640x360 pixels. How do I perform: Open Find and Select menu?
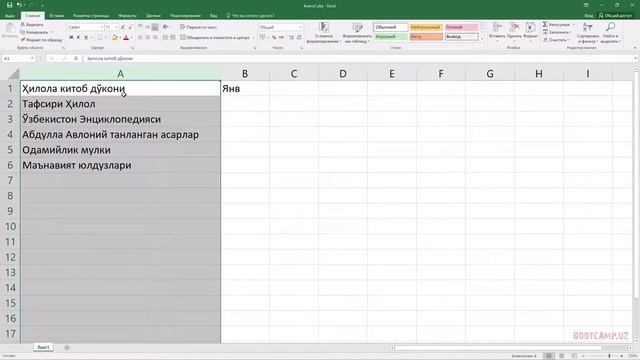click(611, 33)
